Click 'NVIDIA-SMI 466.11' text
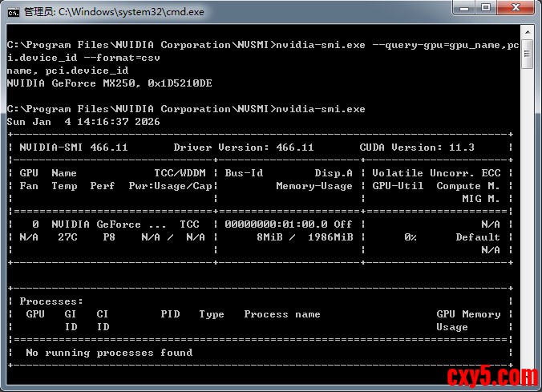The height and width of the screenshot is (392, 542). 74,148
